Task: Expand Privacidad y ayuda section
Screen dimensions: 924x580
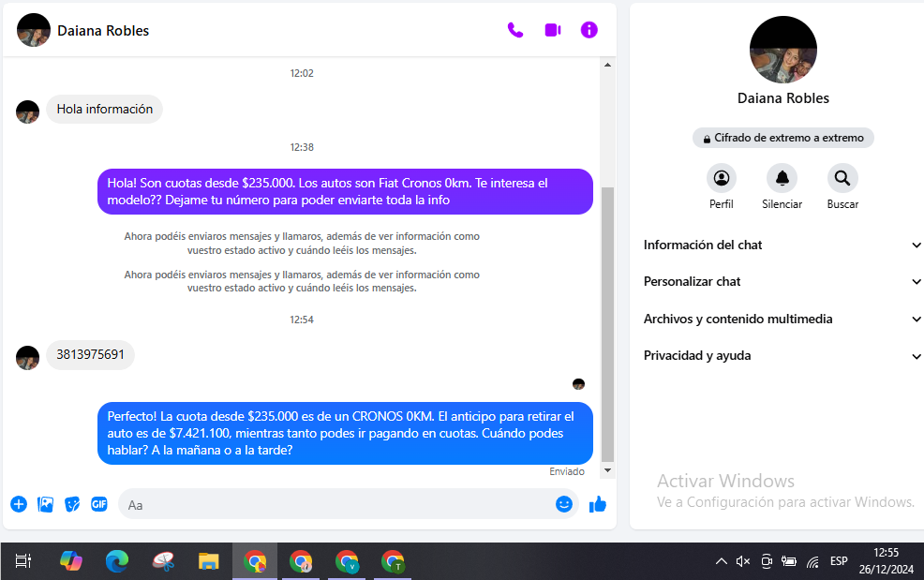Action: (782, 355)
